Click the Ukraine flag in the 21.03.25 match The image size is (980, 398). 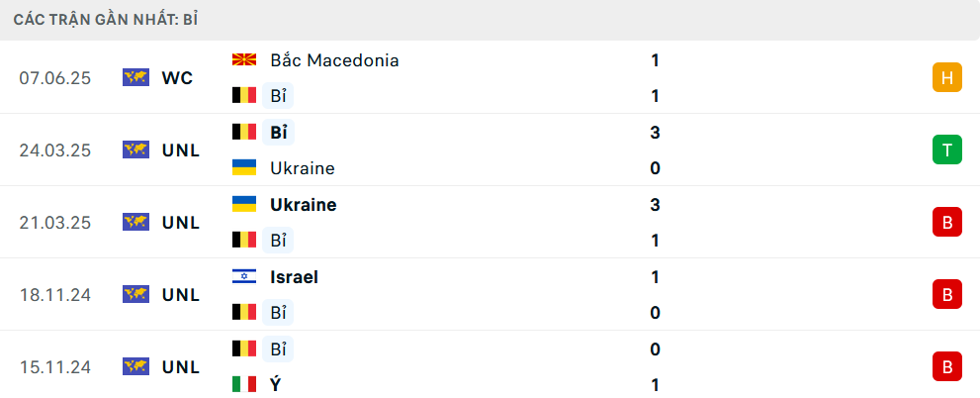point(243,204)
